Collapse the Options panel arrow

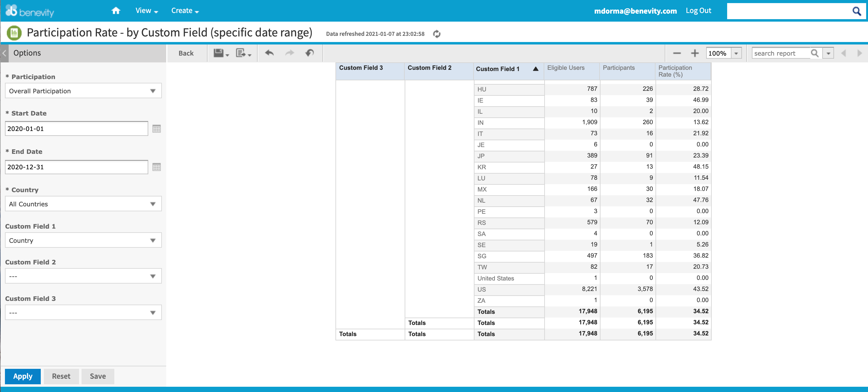coord(4,53)
